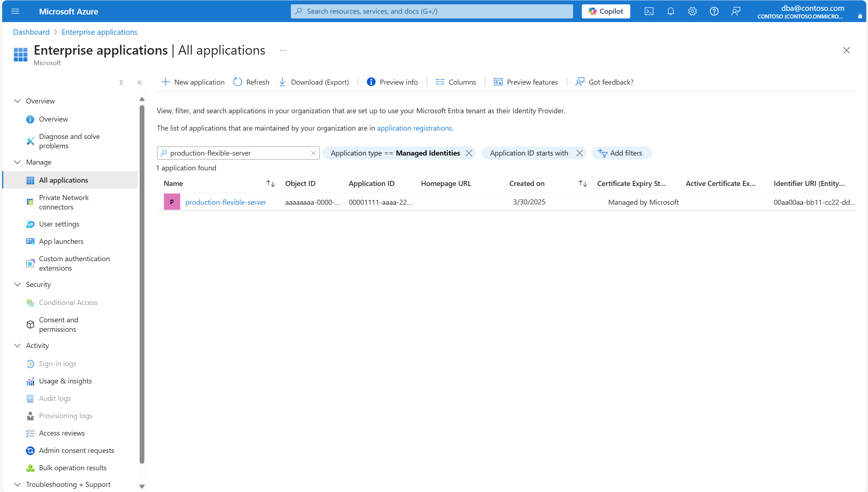Screen dimensions: 868x492
Task: Collapse the Overview section chevron
Action: pos(17,101)
